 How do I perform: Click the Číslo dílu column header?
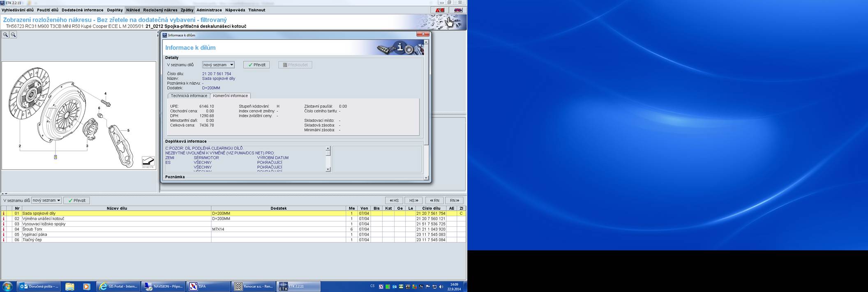pos(431,208)
